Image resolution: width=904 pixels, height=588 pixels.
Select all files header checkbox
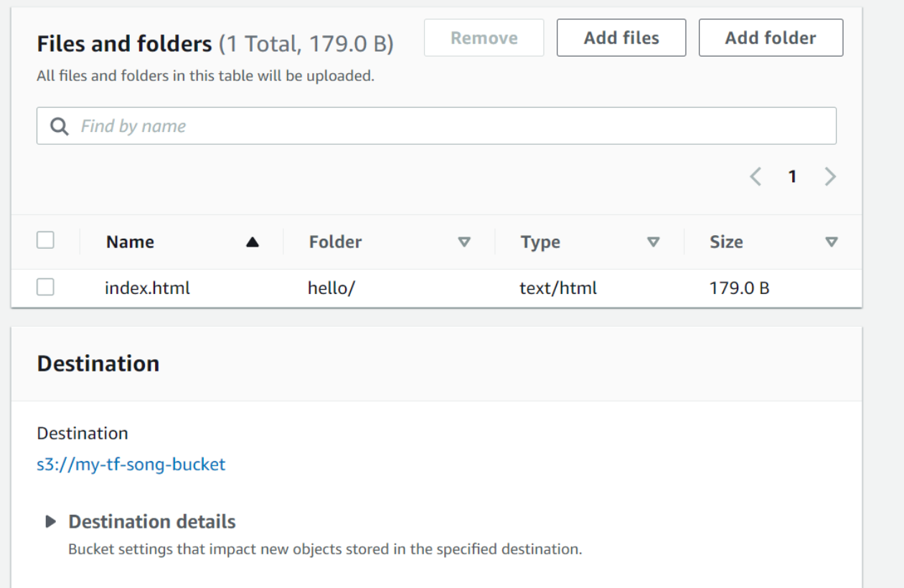45,240
